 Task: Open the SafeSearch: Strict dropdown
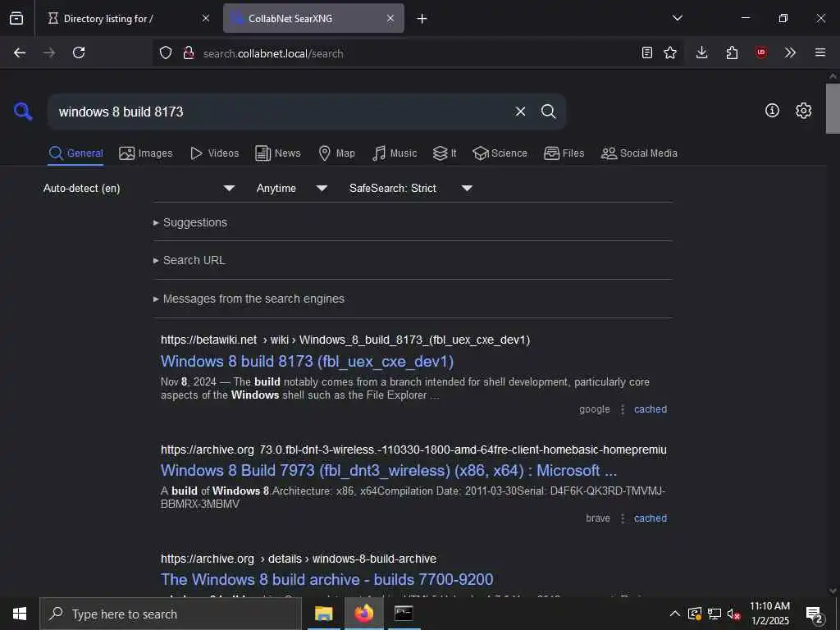point(410,188)
